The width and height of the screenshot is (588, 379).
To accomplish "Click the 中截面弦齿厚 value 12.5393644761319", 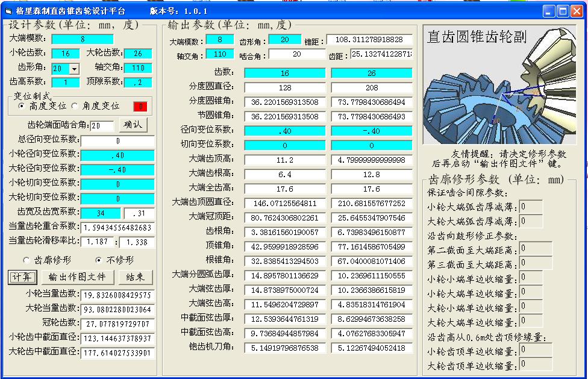I will 285,319.
